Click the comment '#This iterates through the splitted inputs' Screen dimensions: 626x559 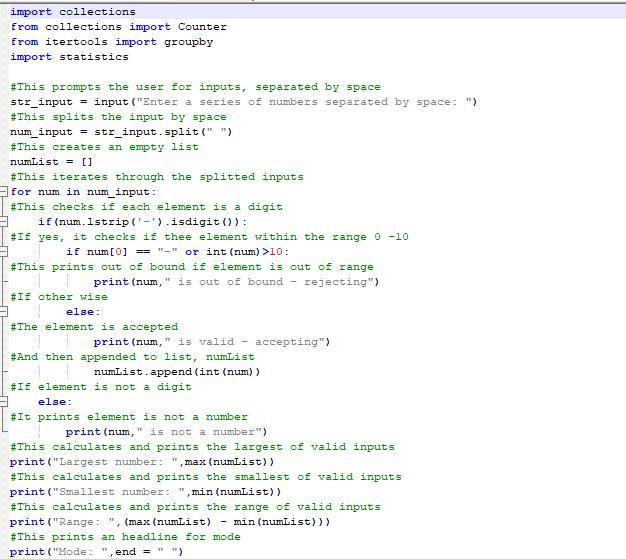(x=157, y=177)
